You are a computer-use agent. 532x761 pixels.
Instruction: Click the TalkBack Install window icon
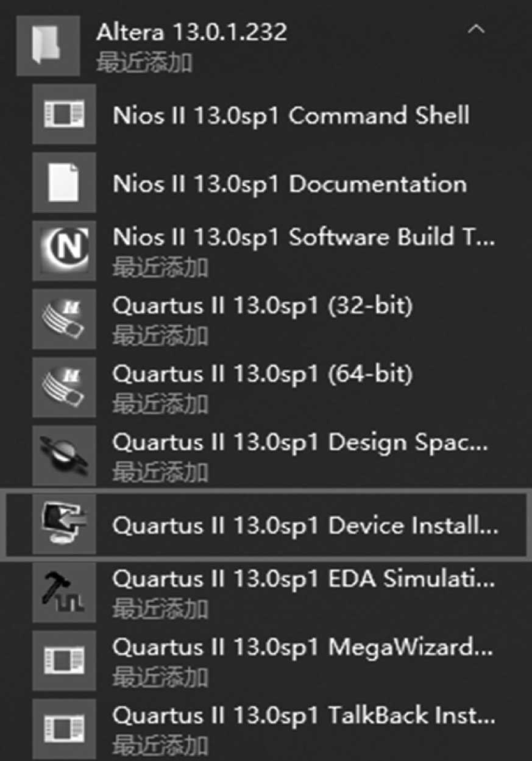[x=64, y=728]
